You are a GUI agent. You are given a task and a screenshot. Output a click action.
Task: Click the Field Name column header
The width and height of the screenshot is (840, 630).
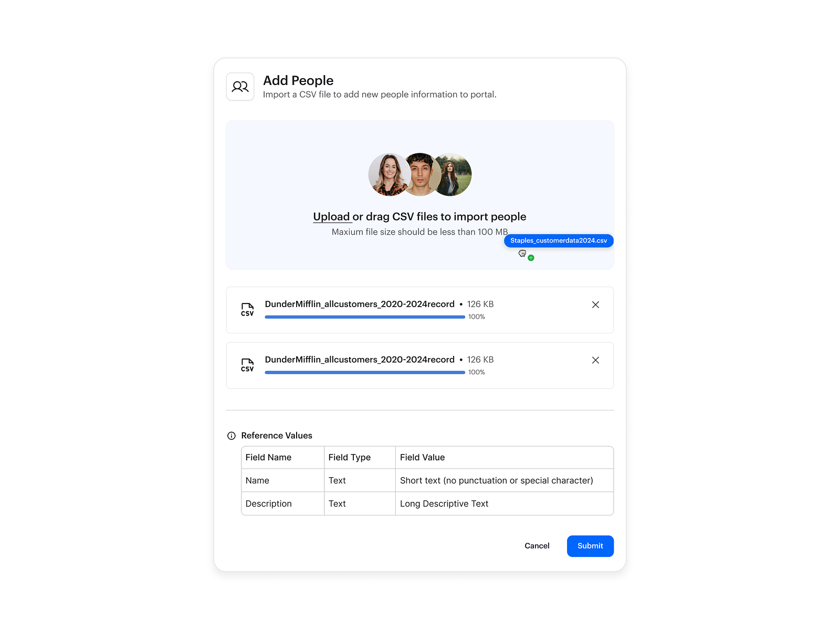click(268, 457)
